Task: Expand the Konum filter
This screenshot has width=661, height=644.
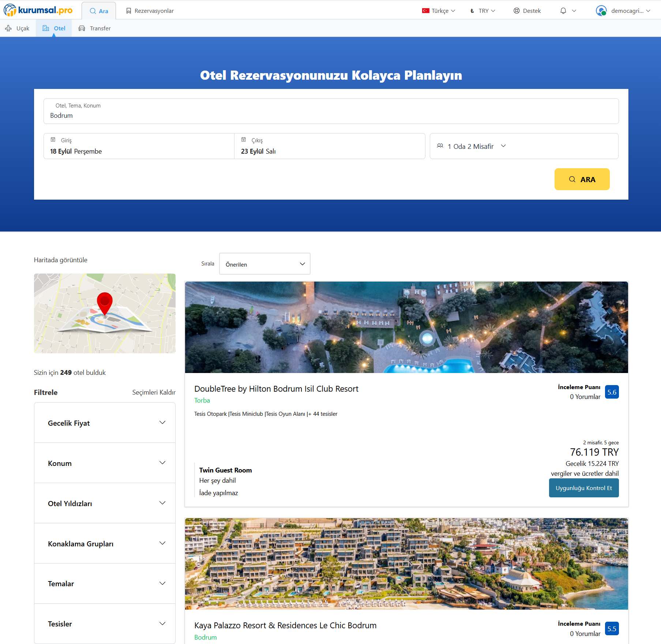Action: 105,463
